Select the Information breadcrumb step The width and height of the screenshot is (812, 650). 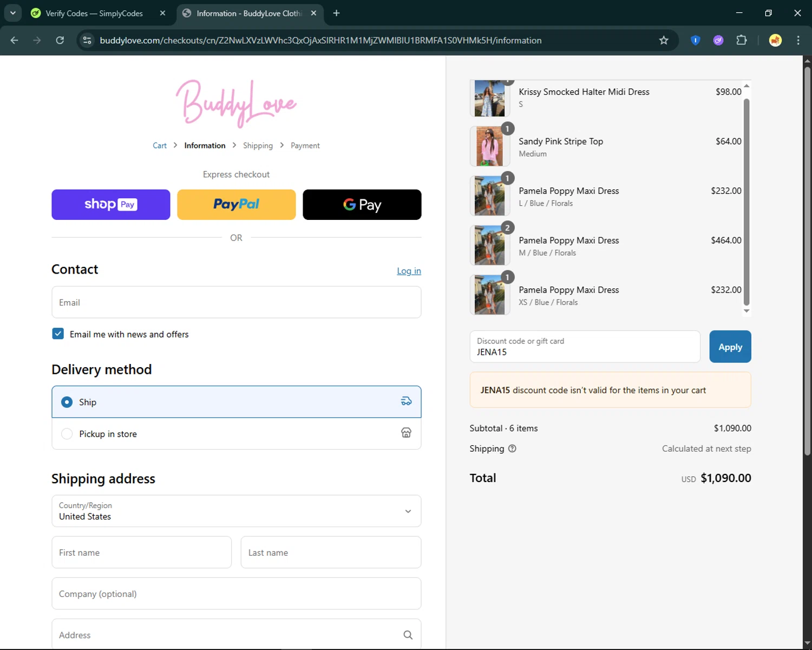(205, 145)
